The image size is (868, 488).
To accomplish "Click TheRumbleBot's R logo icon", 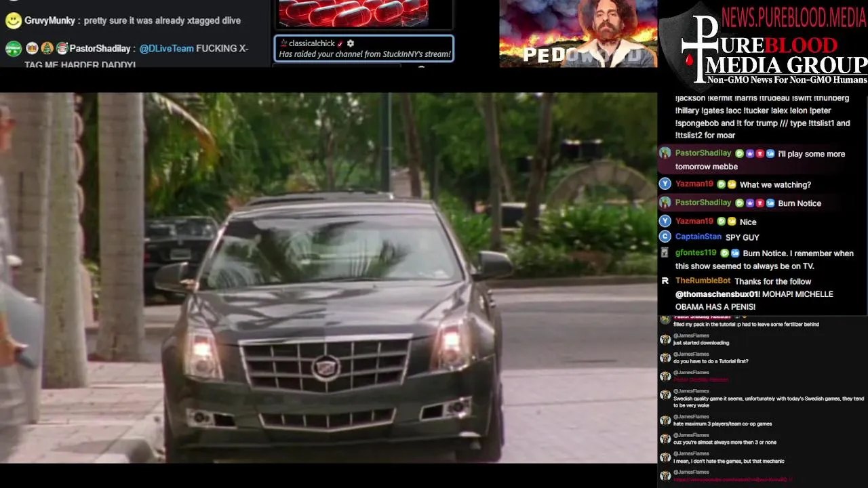I will click(665, 281).
